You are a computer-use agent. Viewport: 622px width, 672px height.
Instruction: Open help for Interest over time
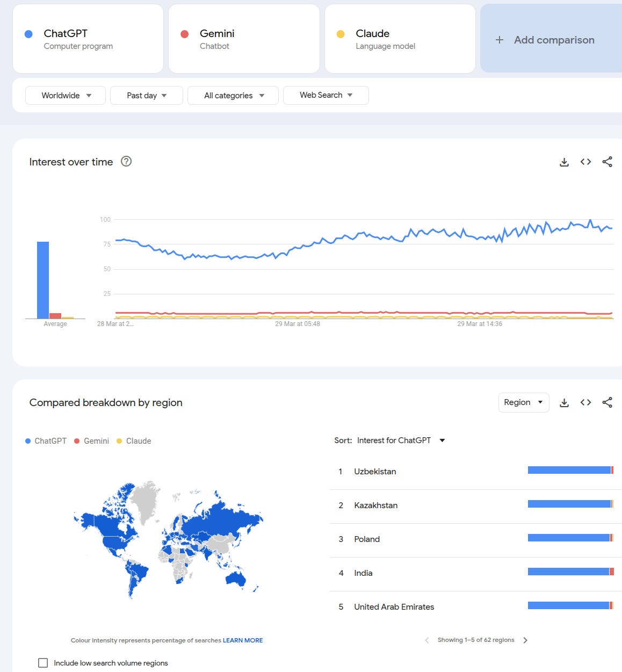(126, 161)
